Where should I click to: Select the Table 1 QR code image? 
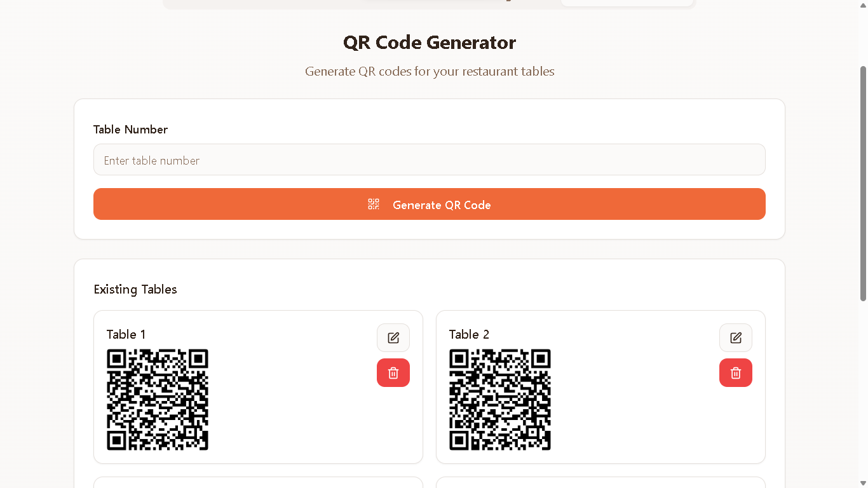click(158, 400)
